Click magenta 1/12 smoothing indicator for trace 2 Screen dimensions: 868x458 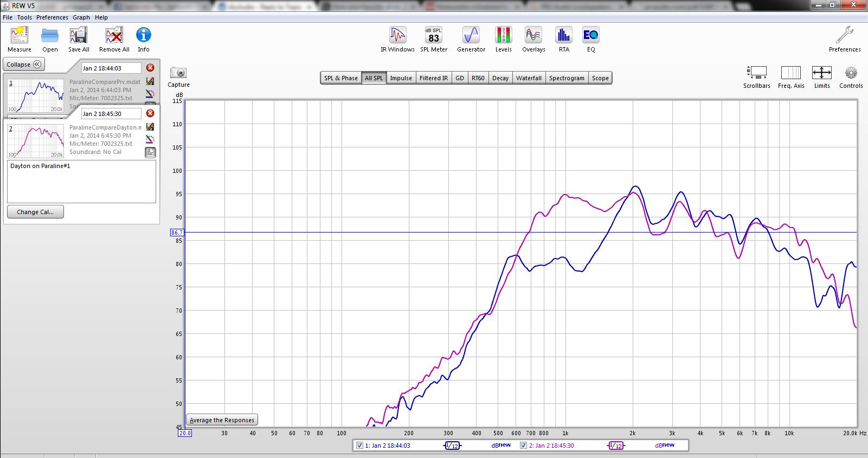pos(616,446)
